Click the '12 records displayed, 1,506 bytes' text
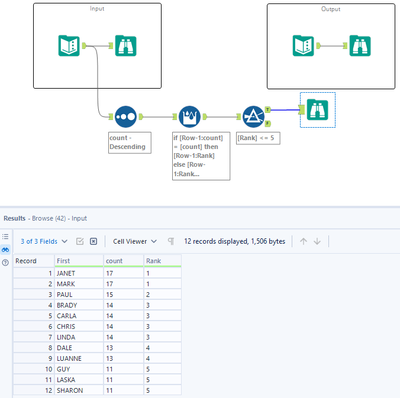This screenshot has width=400, height=398. click(x=235, y=241)
